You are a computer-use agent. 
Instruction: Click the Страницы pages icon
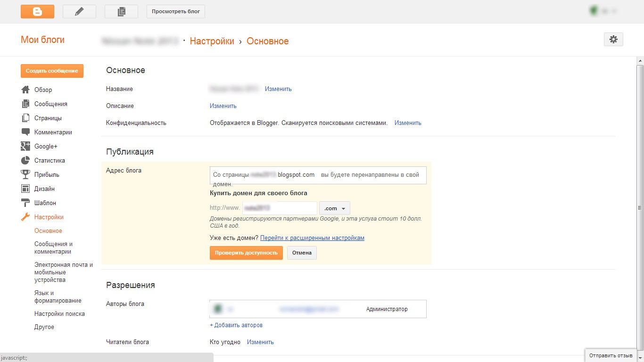point(25,118)
